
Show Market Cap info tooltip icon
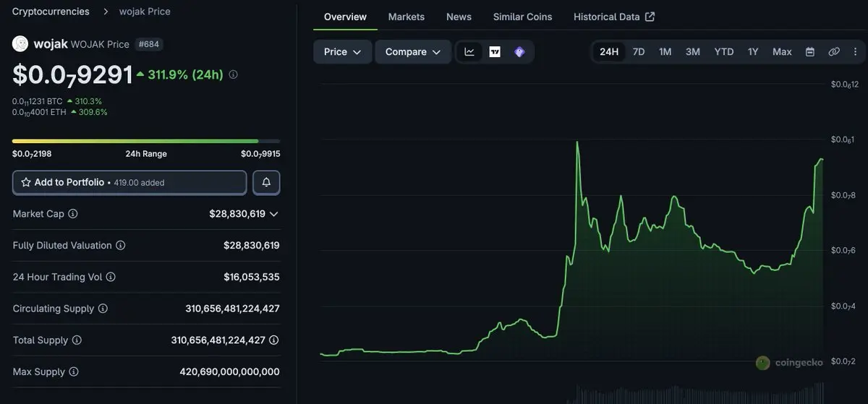point(73,214)
